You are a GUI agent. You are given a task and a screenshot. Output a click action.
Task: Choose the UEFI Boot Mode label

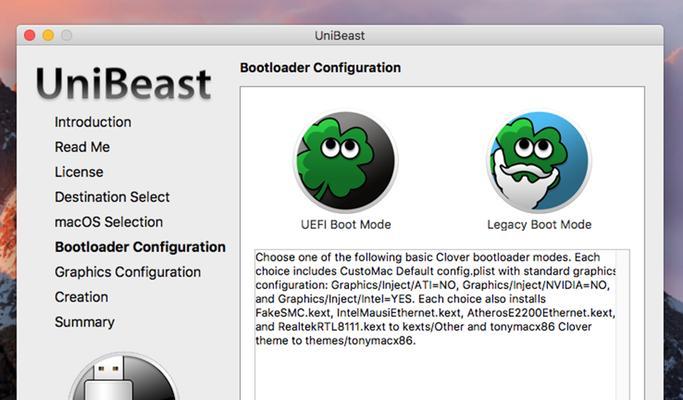coord(346,225)
